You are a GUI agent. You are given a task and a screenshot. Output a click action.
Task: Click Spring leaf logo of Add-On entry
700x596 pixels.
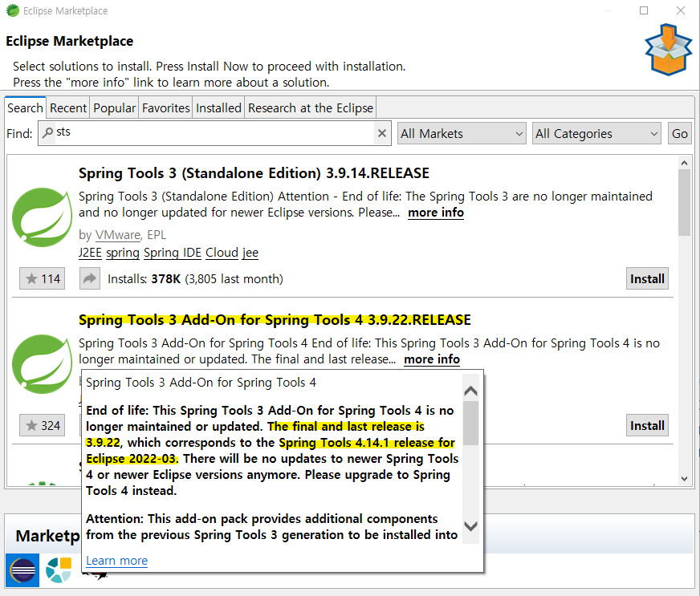click(42, 364)
